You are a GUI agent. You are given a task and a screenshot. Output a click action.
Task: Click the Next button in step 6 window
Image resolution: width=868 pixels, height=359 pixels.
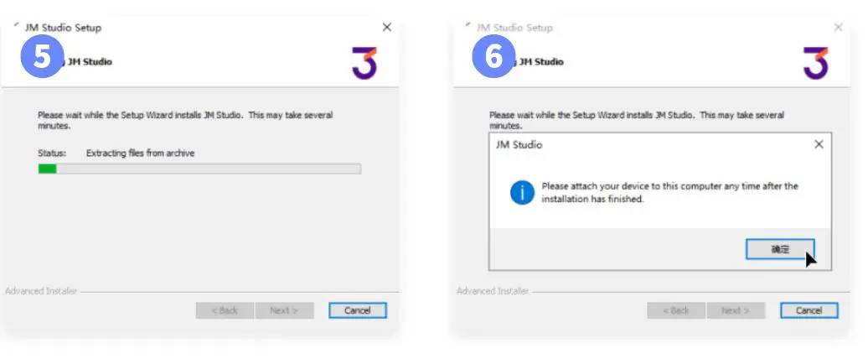pos(736,310)
